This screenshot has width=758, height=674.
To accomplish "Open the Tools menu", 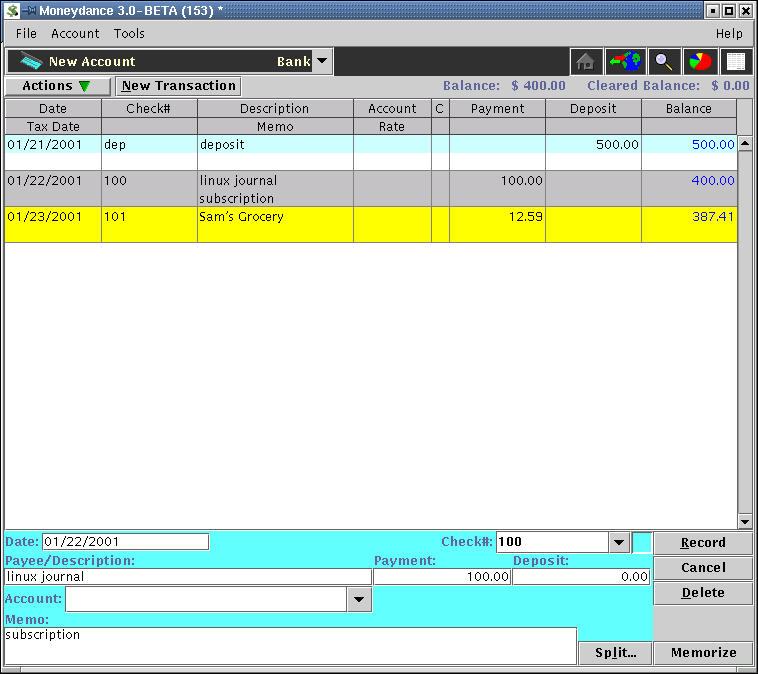I will click(129, 33).
